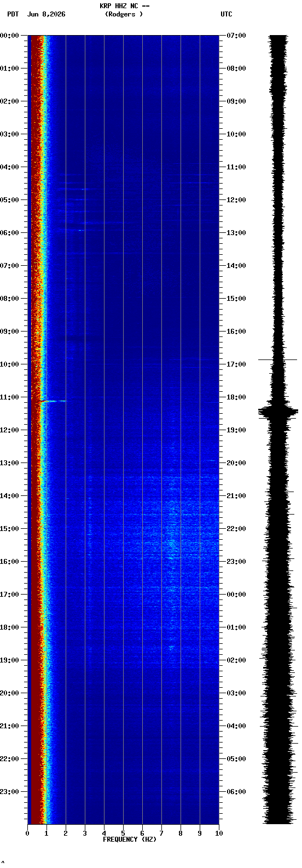Click the frequency axis tick "10"
302x868 pixels.
click(219, 833)
